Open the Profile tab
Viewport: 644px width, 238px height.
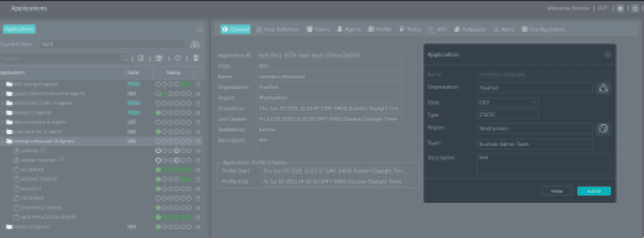[380, 30]
